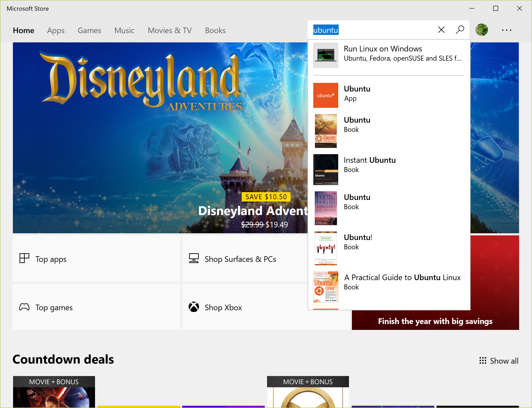Select the Ubuntu! Book result title
Viewport: 532px width, 408px height.
coord(358,237)
